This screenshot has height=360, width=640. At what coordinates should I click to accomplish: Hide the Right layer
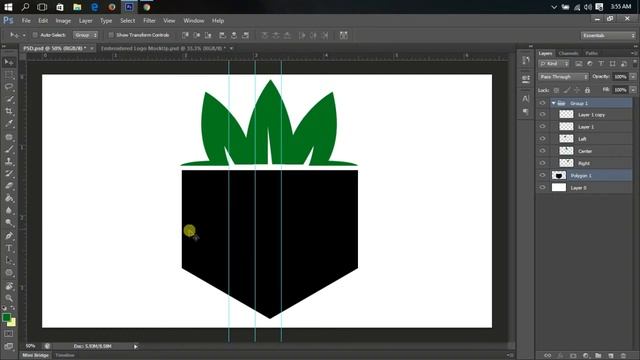click(542, 163)
